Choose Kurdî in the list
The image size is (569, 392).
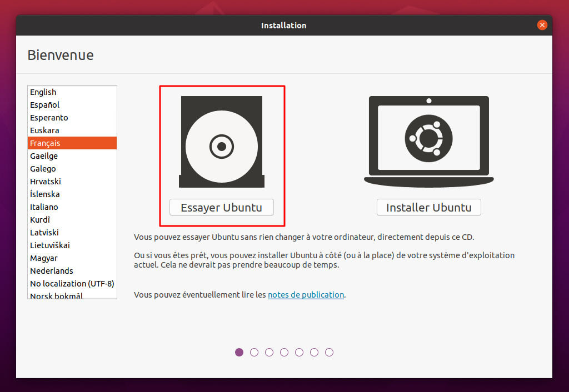(72, 220)
